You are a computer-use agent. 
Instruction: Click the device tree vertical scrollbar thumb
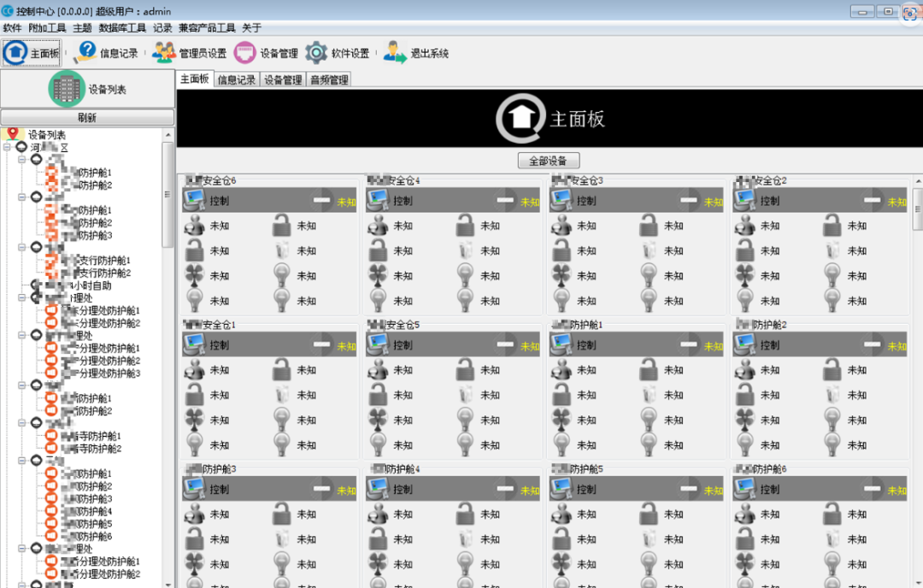(168, 194)
